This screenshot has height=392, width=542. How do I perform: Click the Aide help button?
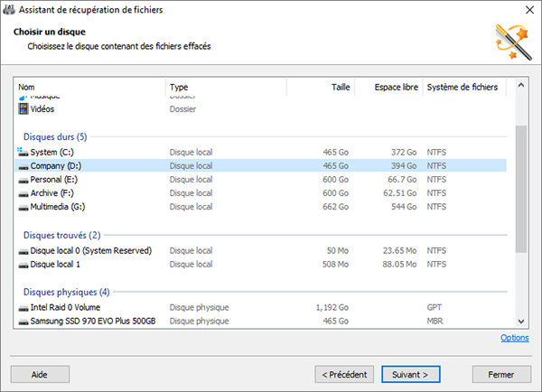click(x=40, y=374)
